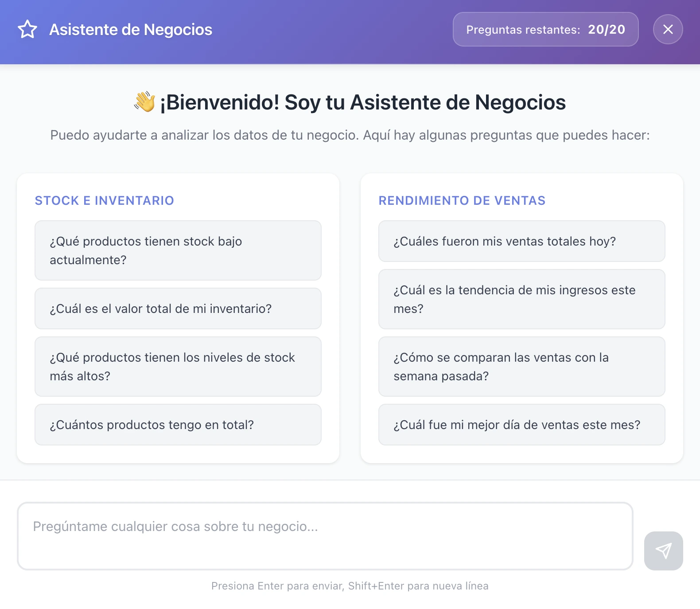Viewport: 700px width, 609px height.
Task: Ask "¿Cuáles fueron mis ventas totales hoy?"
Action: click(521, 241)
